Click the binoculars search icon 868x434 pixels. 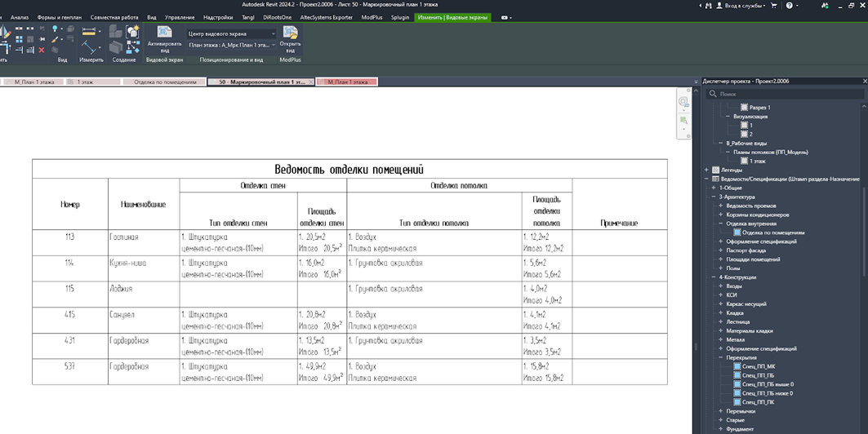708,6
